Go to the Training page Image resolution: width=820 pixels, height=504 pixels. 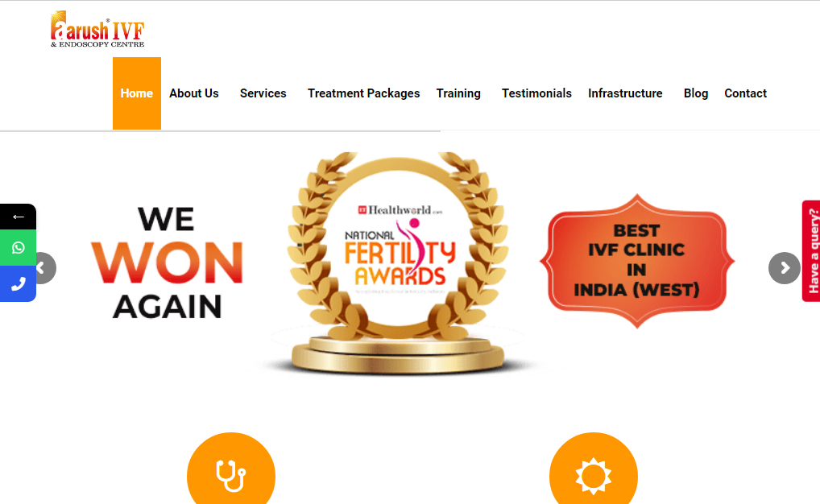click(x=458, y=93)
